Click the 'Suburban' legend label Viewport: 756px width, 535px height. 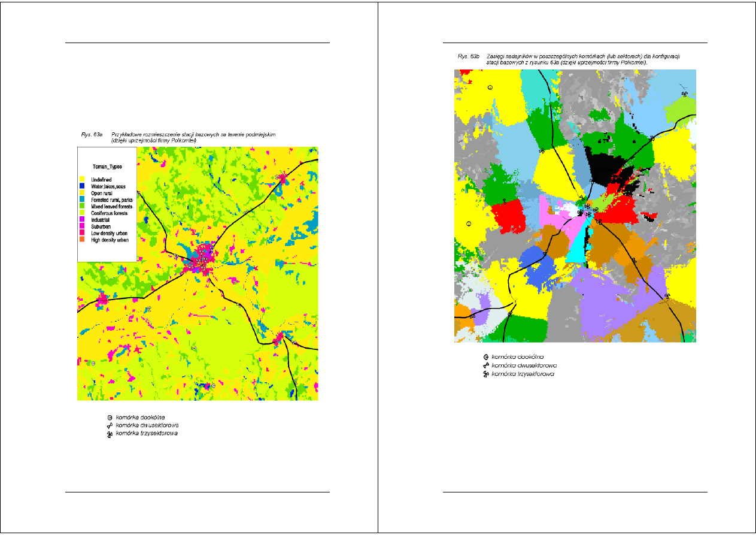pyautogui.click(x=101, y=226)
